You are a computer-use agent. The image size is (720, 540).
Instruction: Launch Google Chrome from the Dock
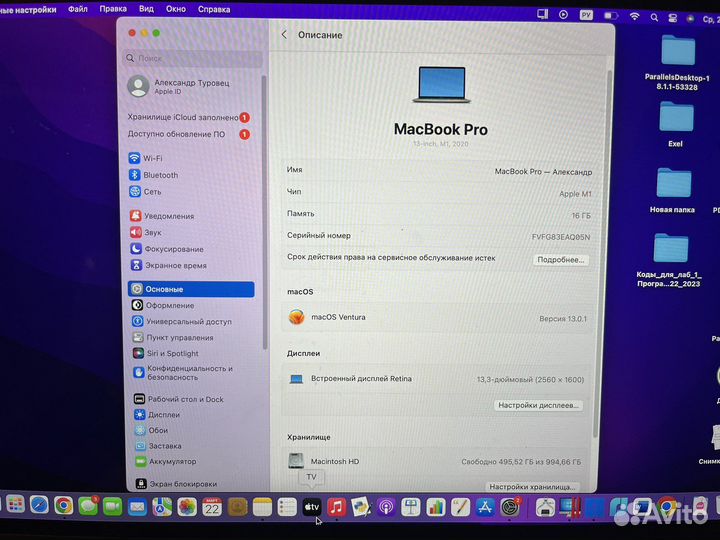[63, 506]
